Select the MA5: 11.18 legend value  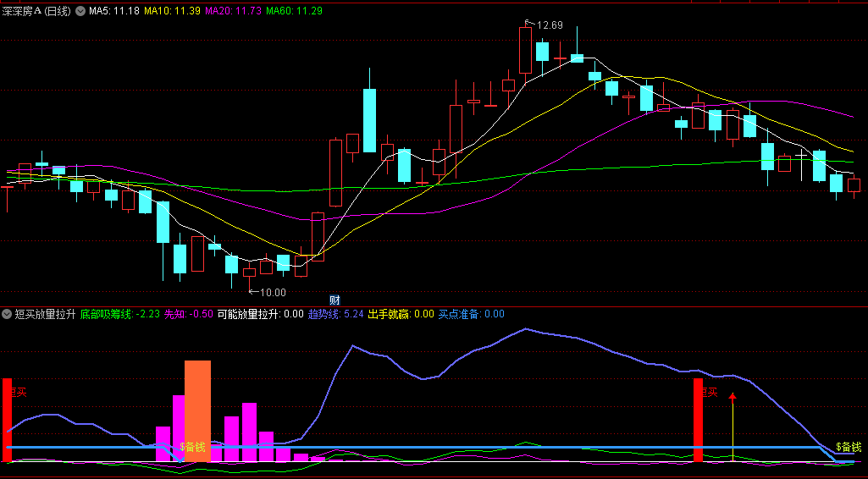(x=114, y=10)
